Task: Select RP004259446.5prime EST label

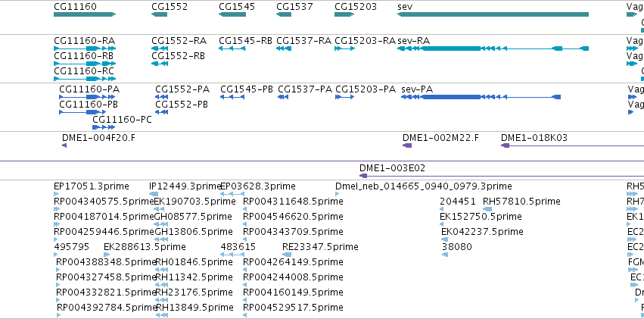Action: 104,232
